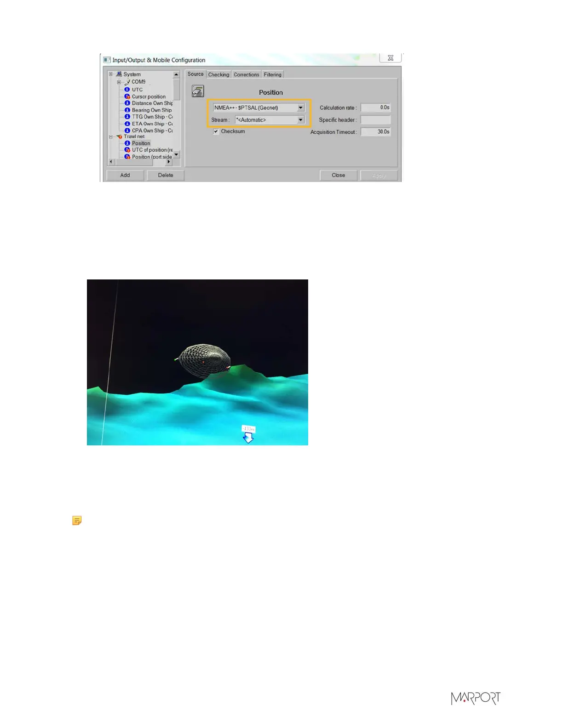Click the Close button in dialog
Viewport: 563px width, 728px height.
[339, 175]
